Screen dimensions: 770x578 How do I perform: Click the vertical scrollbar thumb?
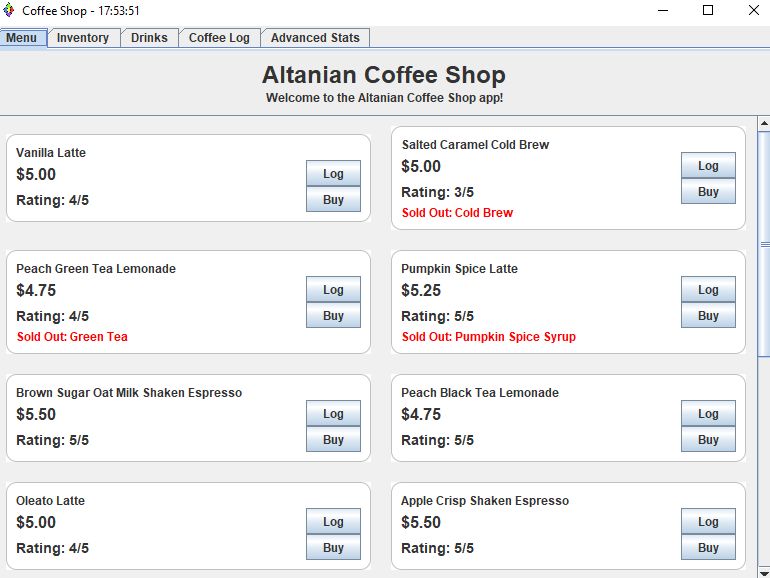[764, 244]
